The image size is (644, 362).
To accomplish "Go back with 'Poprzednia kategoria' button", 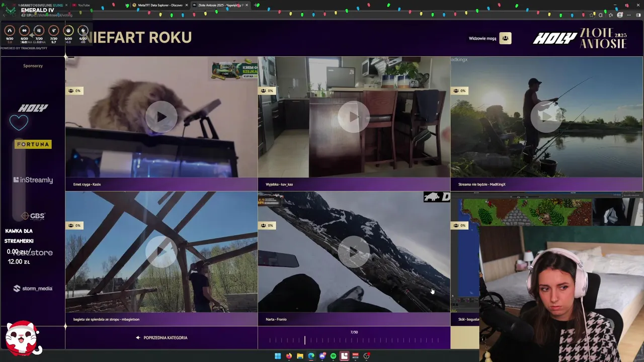I will pyautogui.click(x=162, y=338).
